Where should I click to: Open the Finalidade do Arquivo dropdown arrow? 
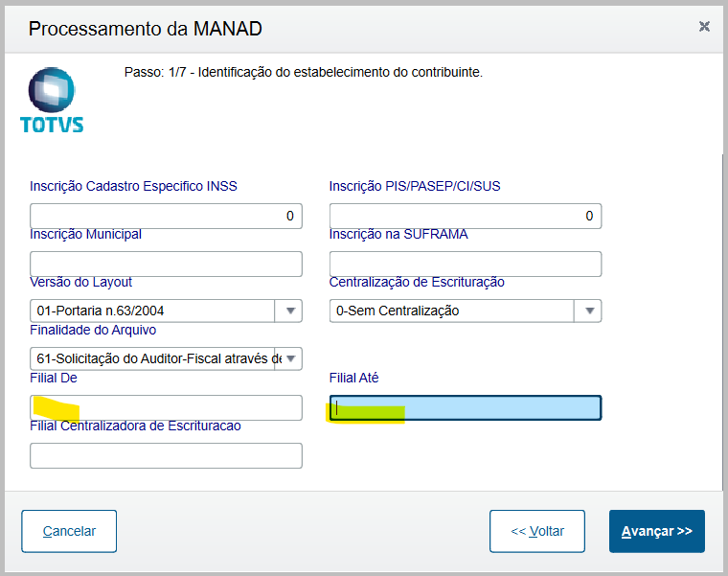tap(288, 358)
